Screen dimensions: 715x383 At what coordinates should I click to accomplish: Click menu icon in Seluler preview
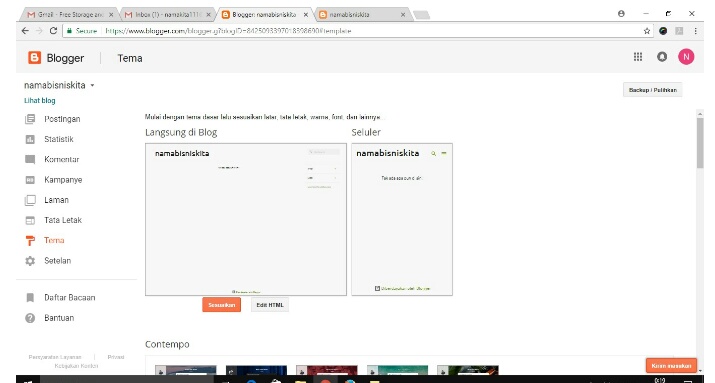coord(444,153)
